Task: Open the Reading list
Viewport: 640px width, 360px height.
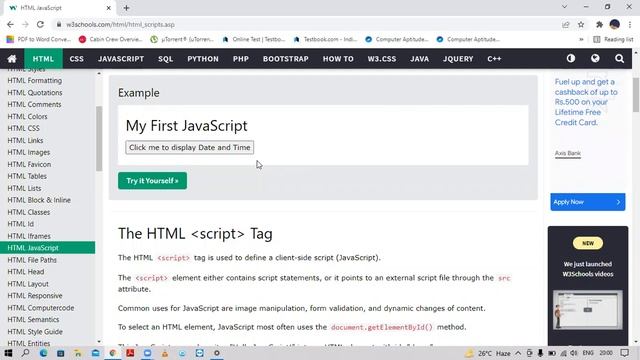Action: tap(613, 40)
